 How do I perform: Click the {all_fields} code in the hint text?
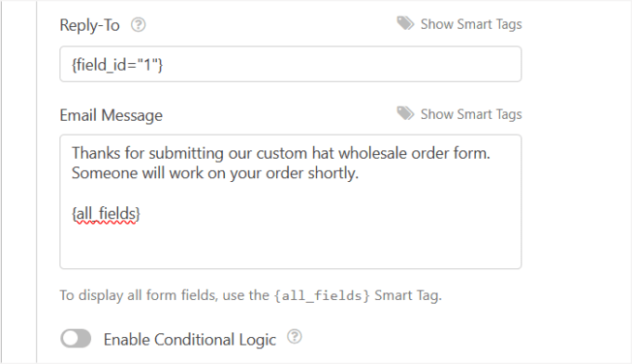click(x=322, y=295)
